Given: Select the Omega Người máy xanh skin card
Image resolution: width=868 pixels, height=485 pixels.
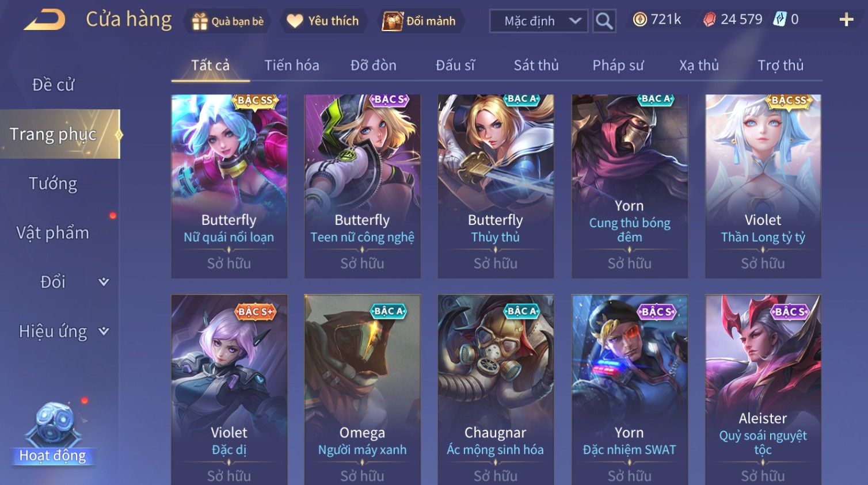Looking at the screenshot, I should click(363, 389).
